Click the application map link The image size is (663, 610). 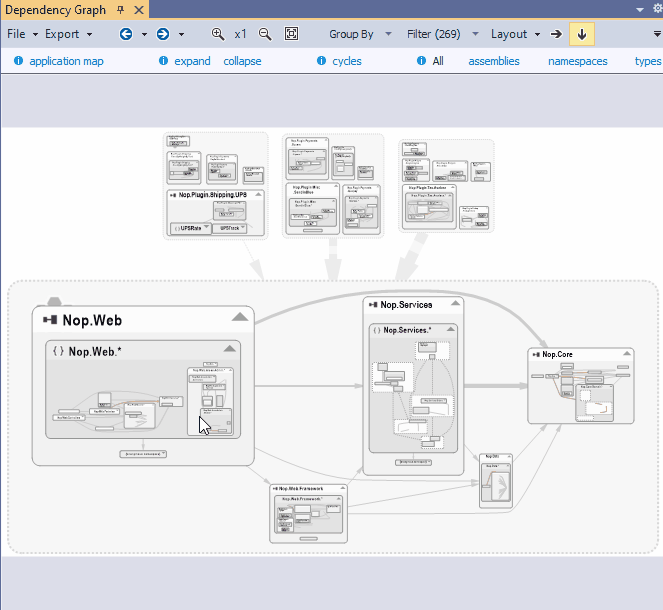pyautogui.click(x=66, y=61)
